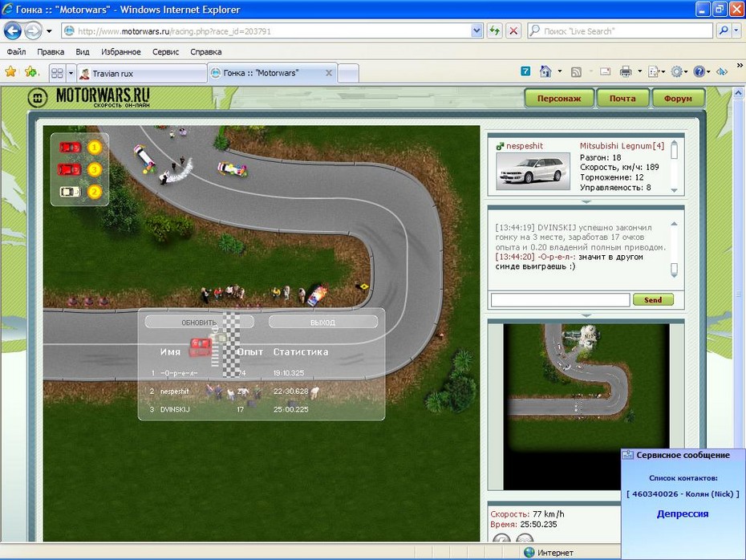Click the ОБНОВИТЬ button in results
This screenshot has height=560, width=746.
tap(199, 322)
